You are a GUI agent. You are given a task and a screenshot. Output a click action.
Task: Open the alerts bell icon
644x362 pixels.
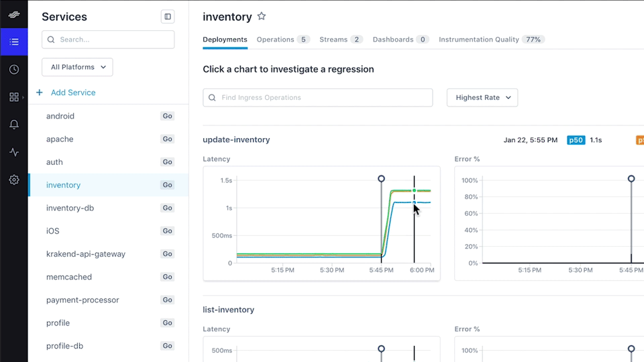14,125
